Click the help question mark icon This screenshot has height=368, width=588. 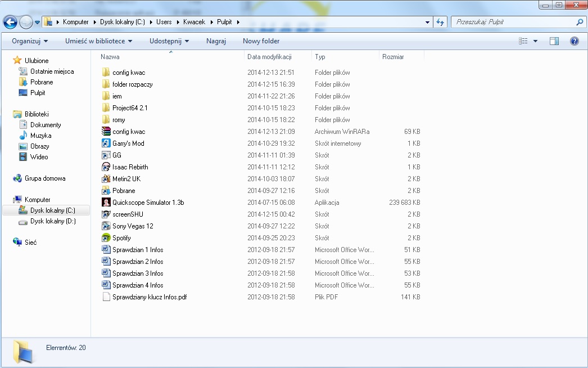coord(574,41)
